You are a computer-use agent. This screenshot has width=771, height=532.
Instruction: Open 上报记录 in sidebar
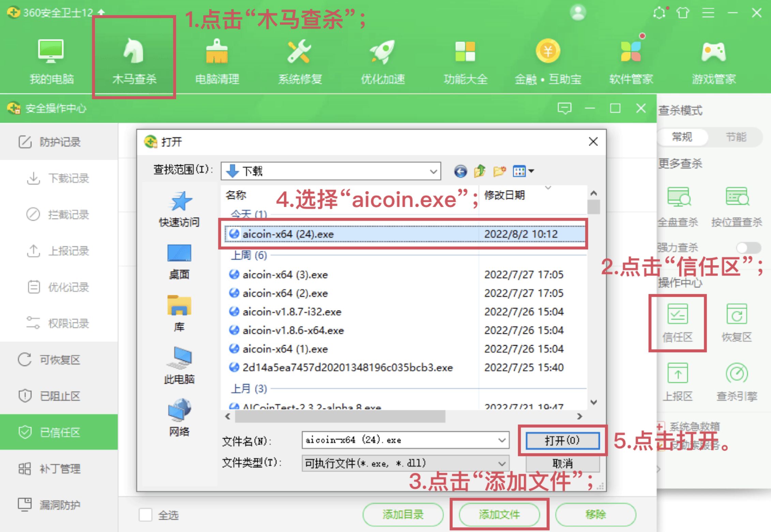[59, 251]
